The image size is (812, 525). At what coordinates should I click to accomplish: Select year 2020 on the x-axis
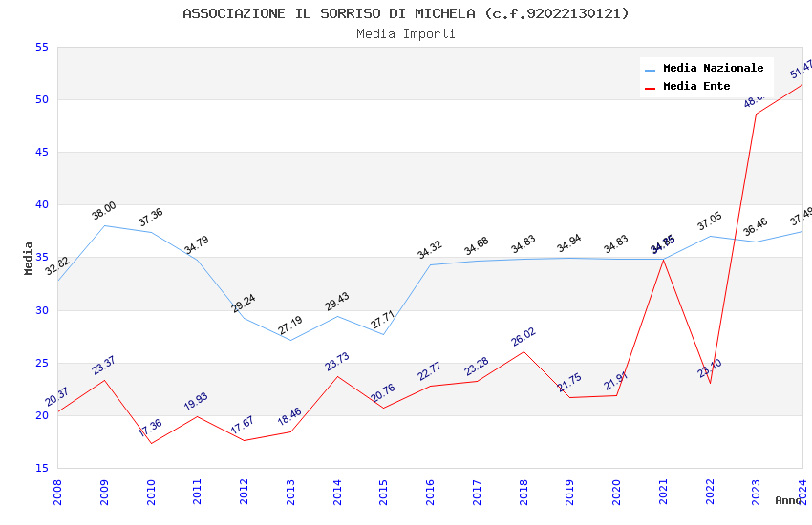pos(616,492)
